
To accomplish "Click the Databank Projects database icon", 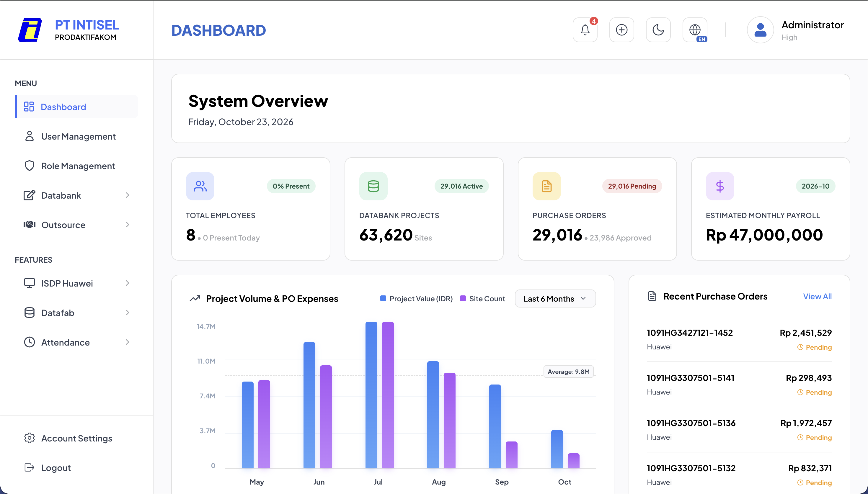I will [373, 186].
